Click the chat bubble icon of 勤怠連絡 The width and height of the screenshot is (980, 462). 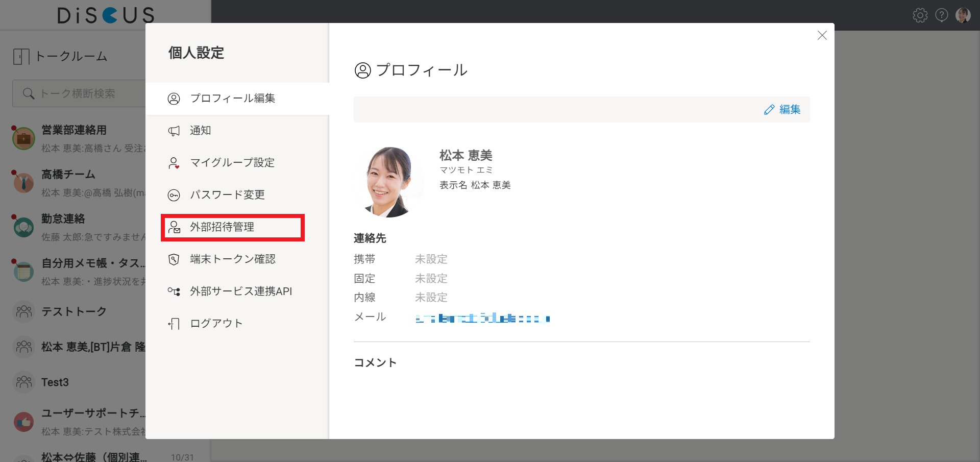[x=23, y=227]
